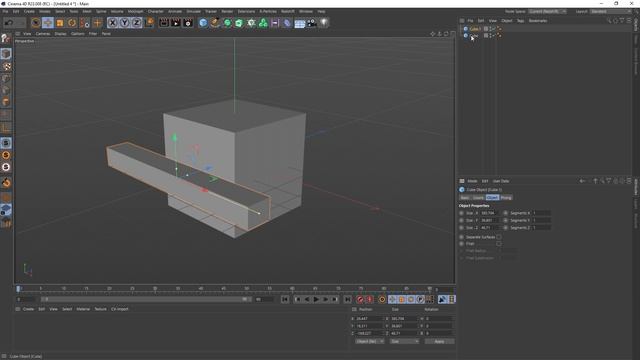
Task: Open Size dropdown in Coordinate Manager
Action: pyautogui.click(x=404, y=341)
